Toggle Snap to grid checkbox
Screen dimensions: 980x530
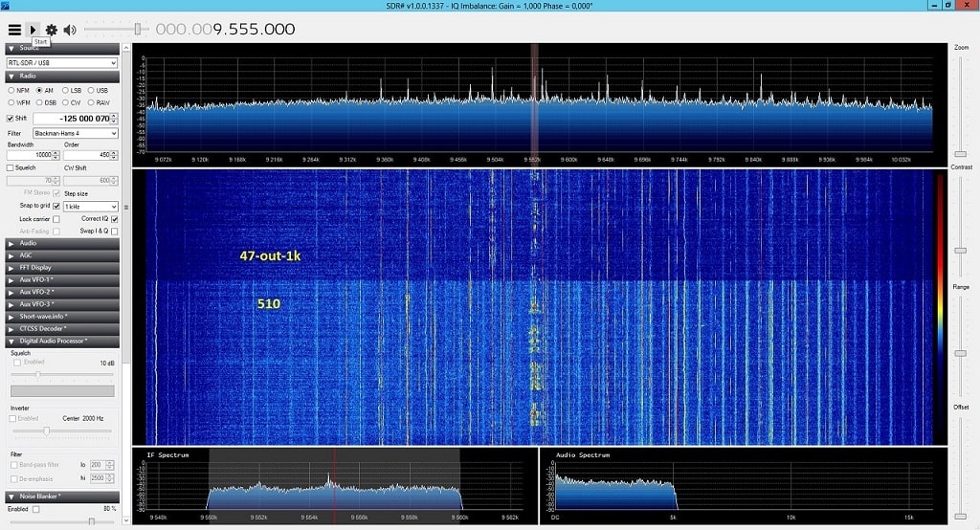click(56, 207)
